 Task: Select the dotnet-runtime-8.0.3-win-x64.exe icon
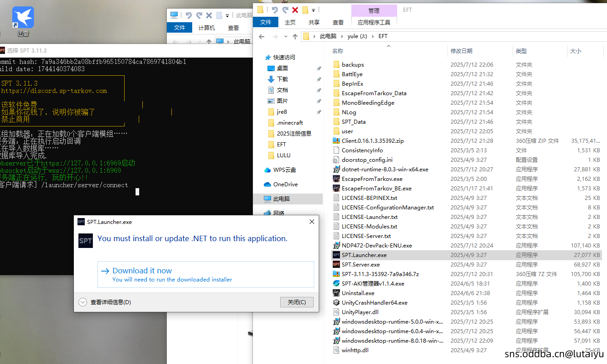(336, 169)
